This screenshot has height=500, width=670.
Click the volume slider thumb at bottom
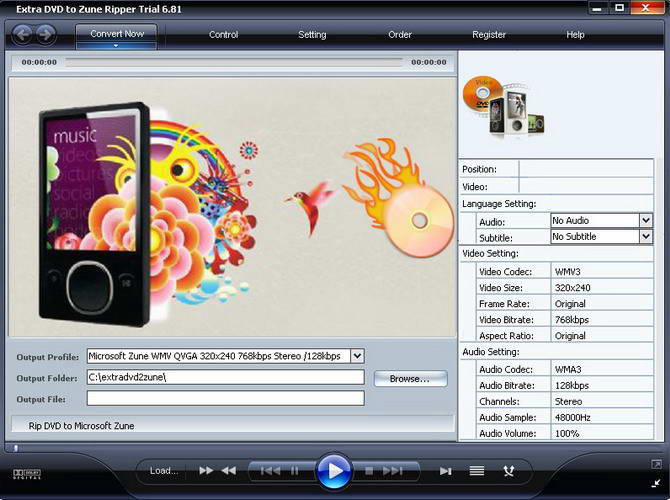tap(16, 448)
